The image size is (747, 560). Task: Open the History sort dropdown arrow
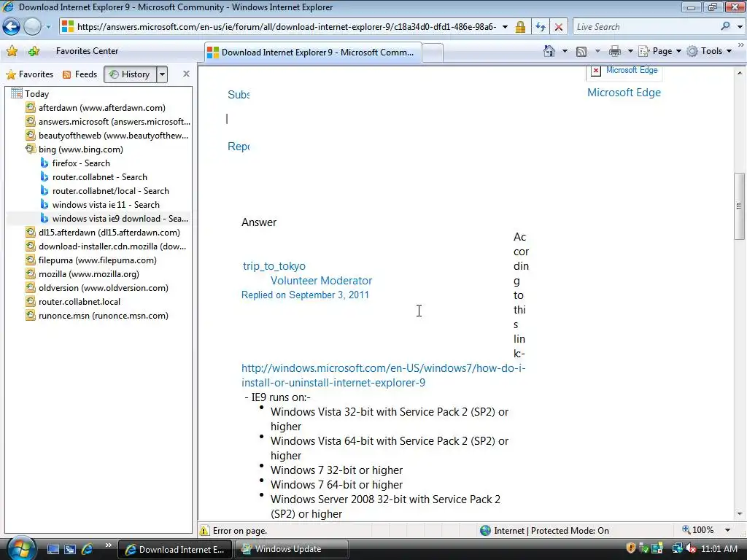[x=162, y=74]
